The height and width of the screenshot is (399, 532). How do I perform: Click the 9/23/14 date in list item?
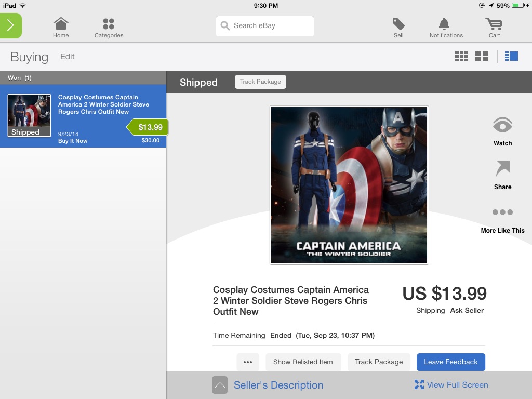click(x=68, y=134)
